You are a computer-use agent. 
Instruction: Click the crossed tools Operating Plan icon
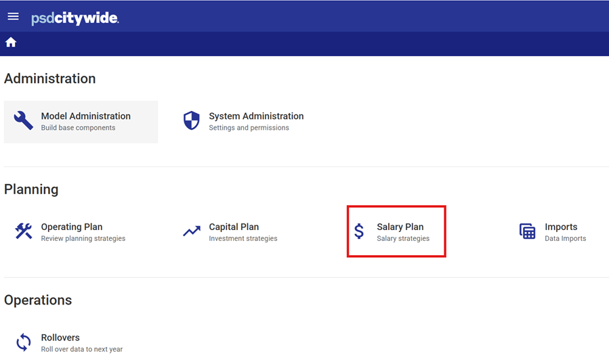pos(23,231)
